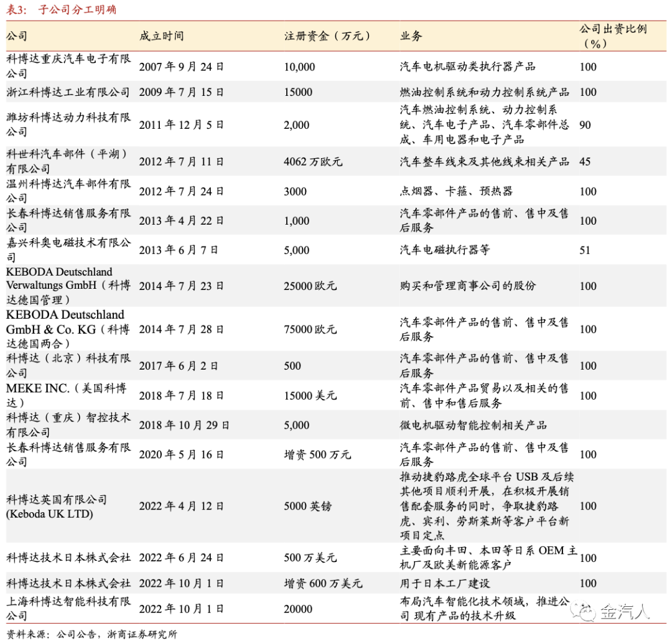This screenshot has height=641, width=672.
Task: Click the 公司出资比例（%） column header
Action: click(x=613, y=36)
